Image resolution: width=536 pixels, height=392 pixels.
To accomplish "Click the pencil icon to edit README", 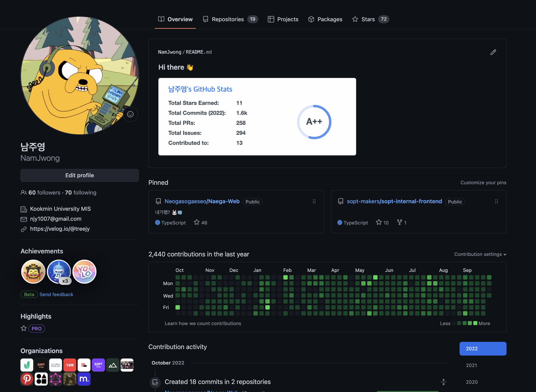I will tap(493, 52).
